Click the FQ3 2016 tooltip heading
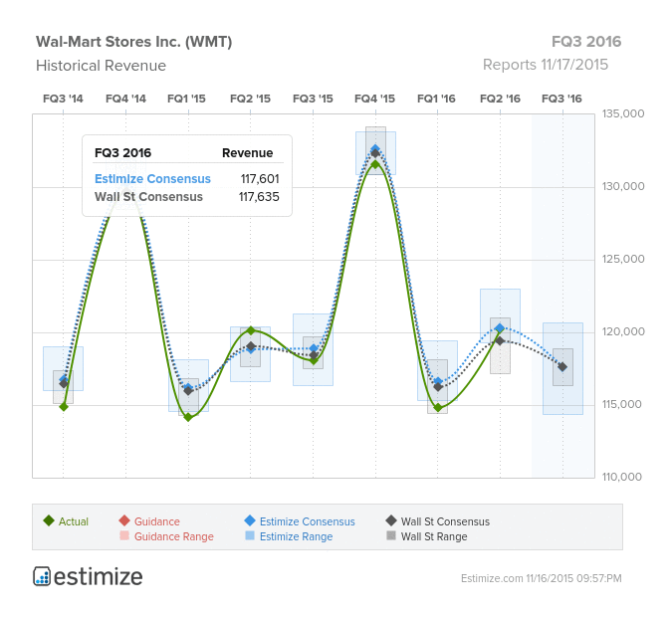Image resolution: width=672 pixels, height=617 pixels. click(122, 153)
